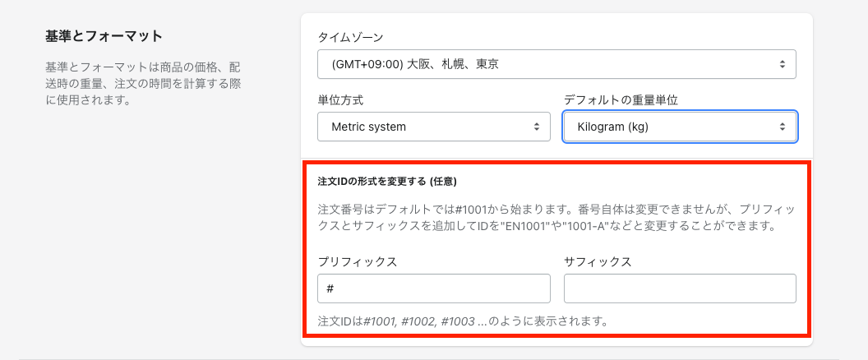Open the 単位方式 Metric system dropdown
868x360 pixels.
coord(433,127)
